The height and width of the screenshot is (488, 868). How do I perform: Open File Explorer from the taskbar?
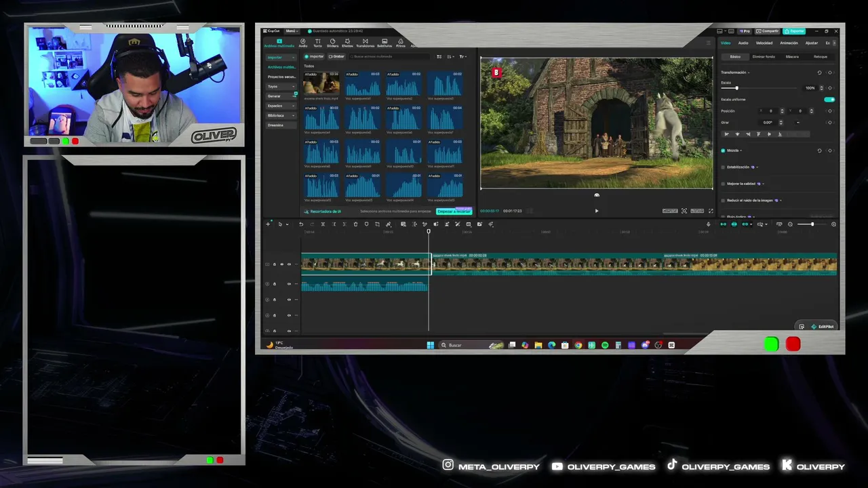pyautogui.click(x=538, y=345)
